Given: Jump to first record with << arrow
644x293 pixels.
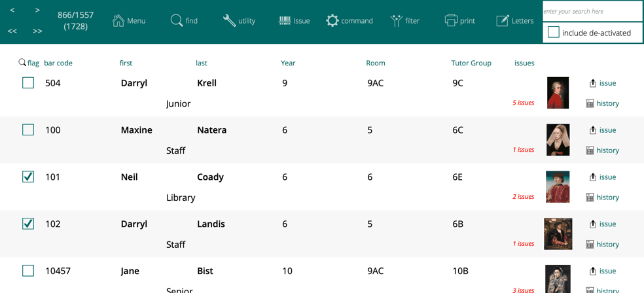Looking at the screenshot, I should click(12, 31).
